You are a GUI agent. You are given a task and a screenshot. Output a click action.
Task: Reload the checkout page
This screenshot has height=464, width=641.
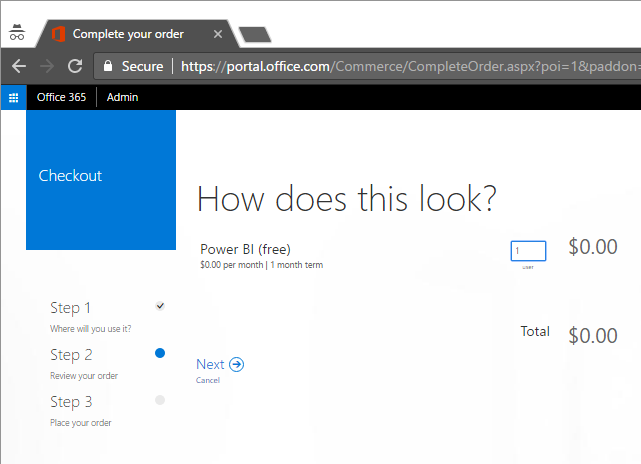click(74, 66)
